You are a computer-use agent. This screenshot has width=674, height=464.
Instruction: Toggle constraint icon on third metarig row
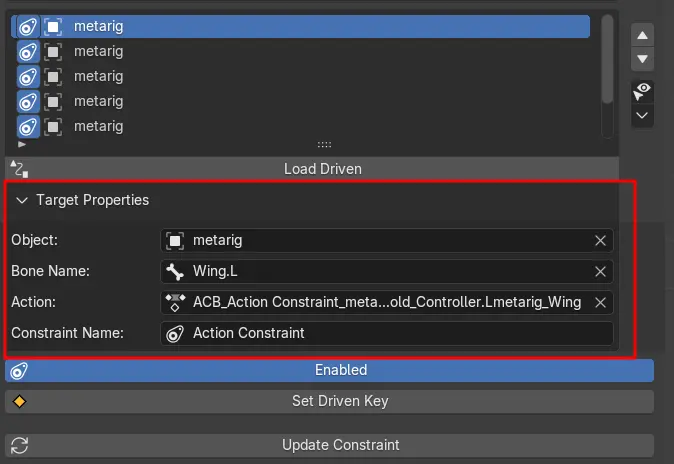pos(28,77)
